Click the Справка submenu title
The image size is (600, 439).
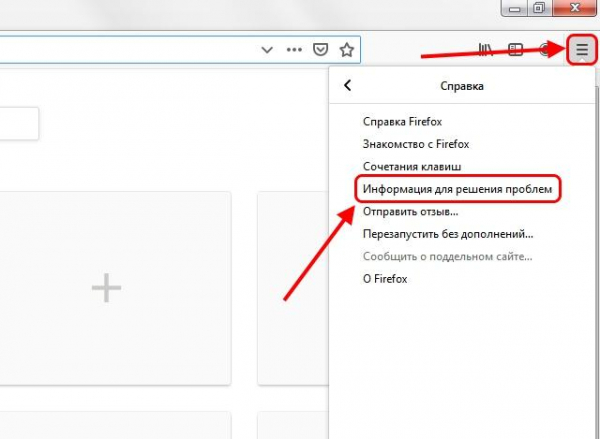(x=462, y=86)
